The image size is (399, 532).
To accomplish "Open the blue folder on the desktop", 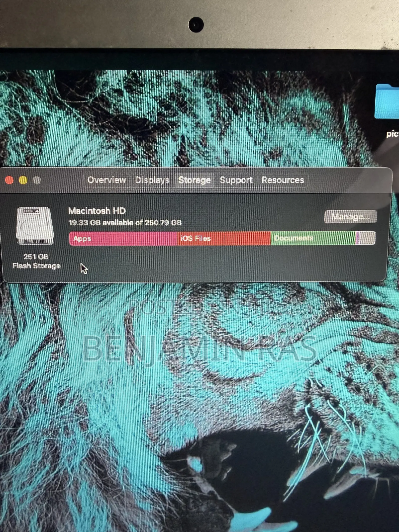I will (387, 102).
